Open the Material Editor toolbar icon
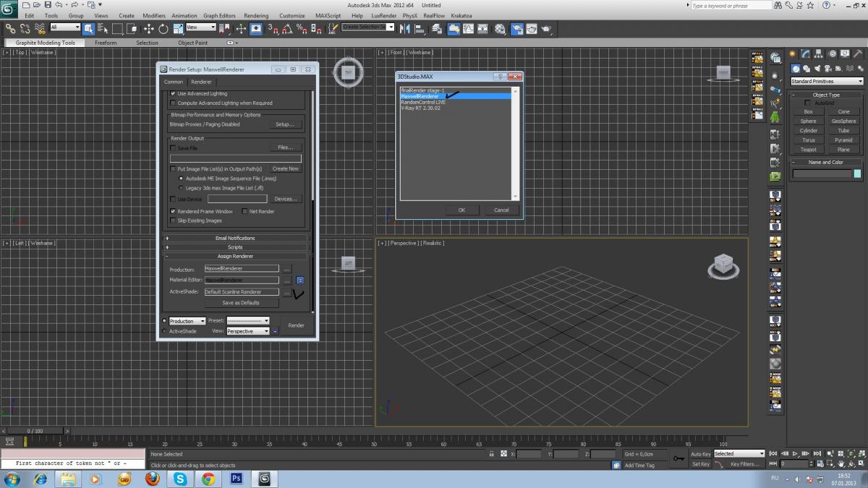868x488 pixels. pyautogui.click(x=500, y=29)
